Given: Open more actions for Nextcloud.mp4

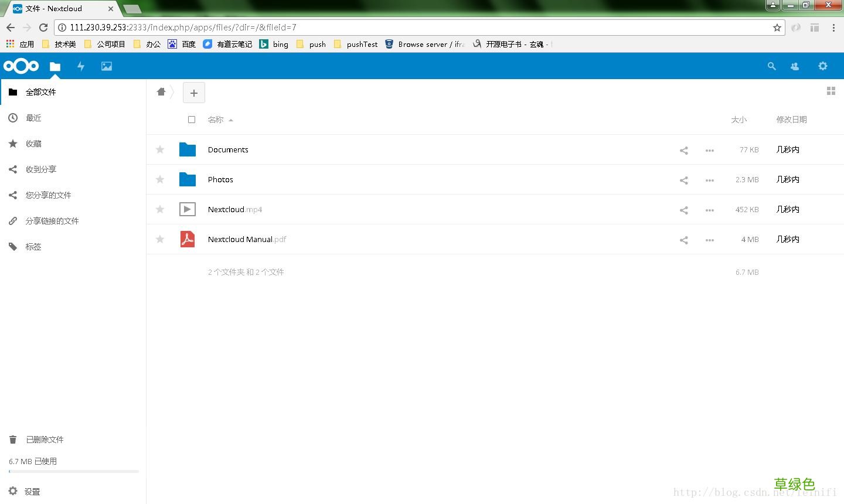Looking at the screenshot, I should click(x=709, y=210).
